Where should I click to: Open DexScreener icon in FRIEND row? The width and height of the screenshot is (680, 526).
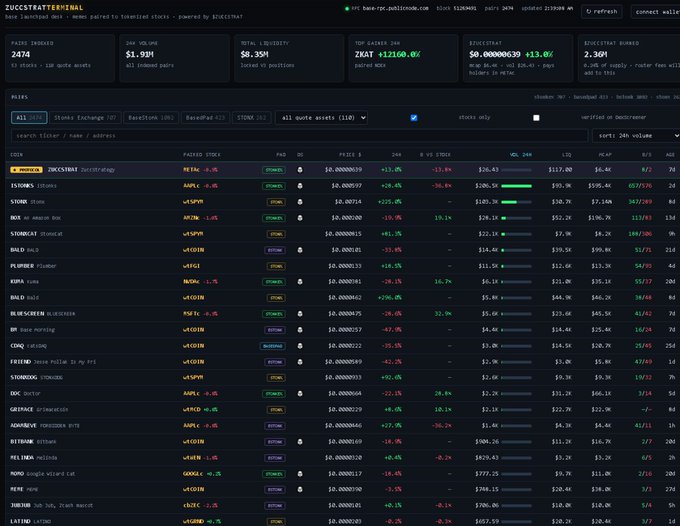(x=300, y=362)
